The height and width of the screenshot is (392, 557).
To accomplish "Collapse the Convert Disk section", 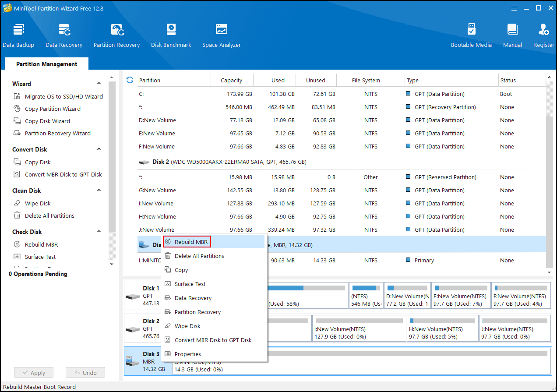I will [x=99, y=149].
